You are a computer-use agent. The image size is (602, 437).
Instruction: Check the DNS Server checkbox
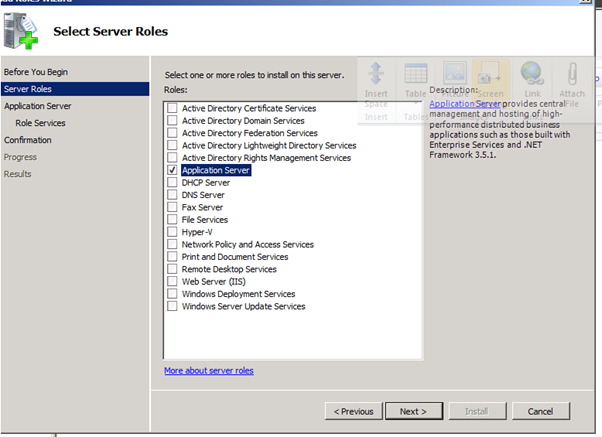[x=172, y=195]
